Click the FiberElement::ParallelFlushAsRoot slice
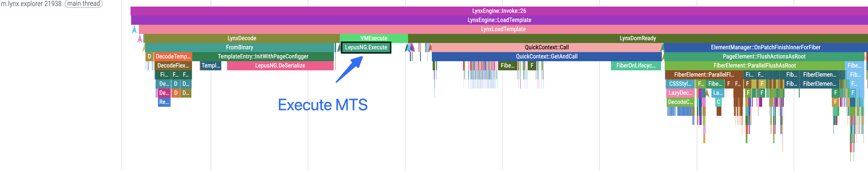This screenshot has height=171, width=868. coord(754,66)
